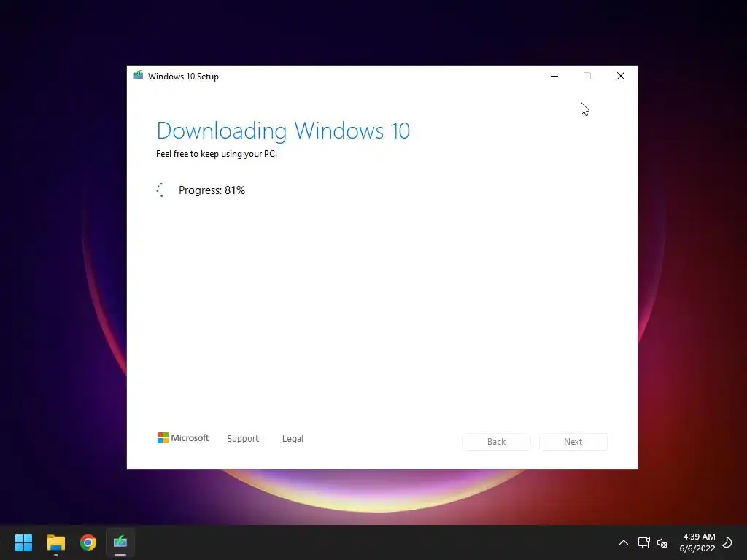The width and height of the screenshot is (747, 560).
Task: Show hidden system tray icons
Action: (x=623, y=542)
